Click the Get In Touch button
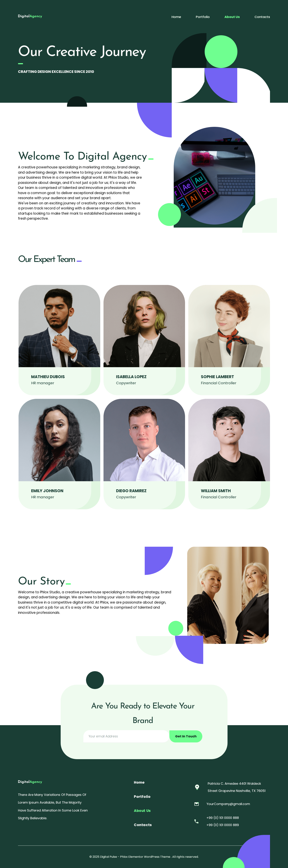Viewport: 288px width, 868px height. click(x=186, y=736)
